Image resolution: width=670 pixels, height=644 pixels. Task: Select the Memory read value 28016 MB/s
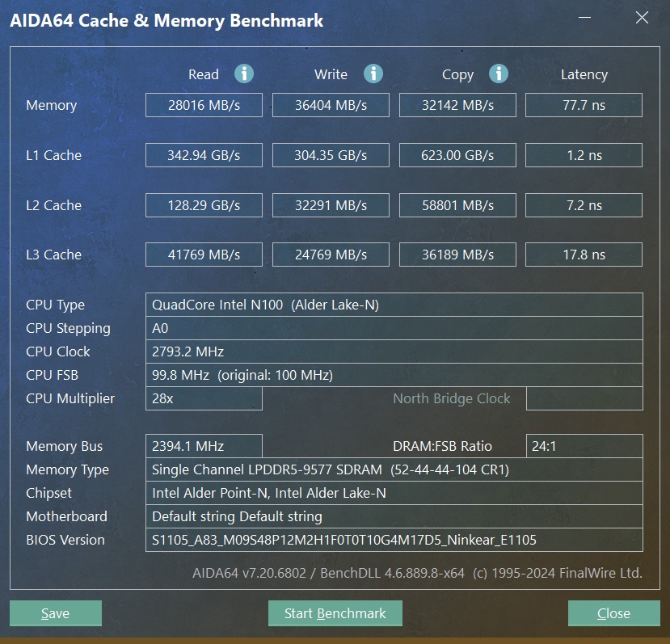(x=204, y=105)
